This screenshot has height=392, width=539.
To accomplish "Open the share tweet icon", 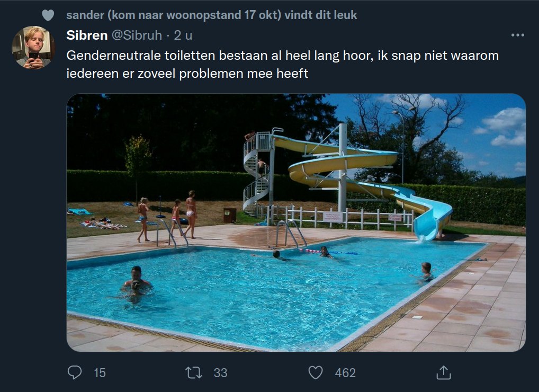I will click(444, 372).
